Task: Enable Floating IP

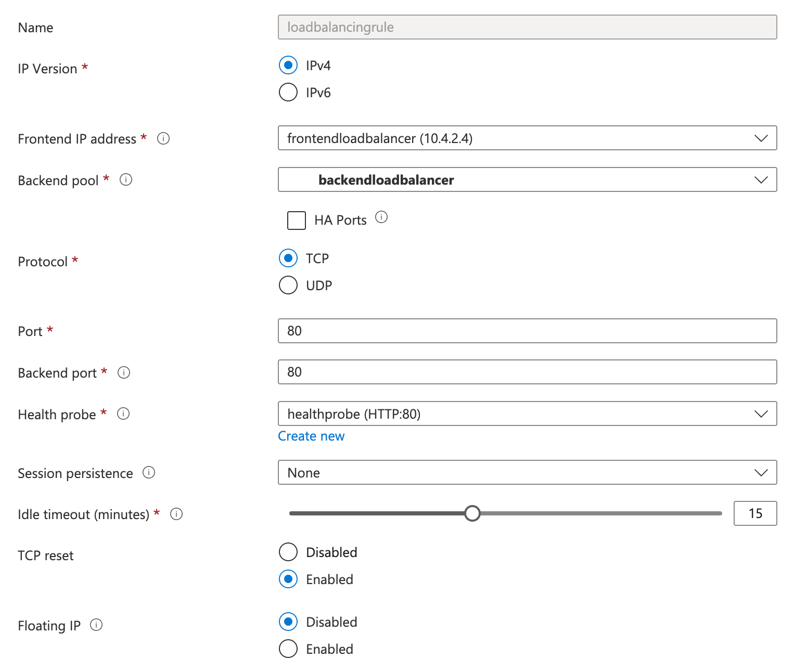Action: click(288, 649)
